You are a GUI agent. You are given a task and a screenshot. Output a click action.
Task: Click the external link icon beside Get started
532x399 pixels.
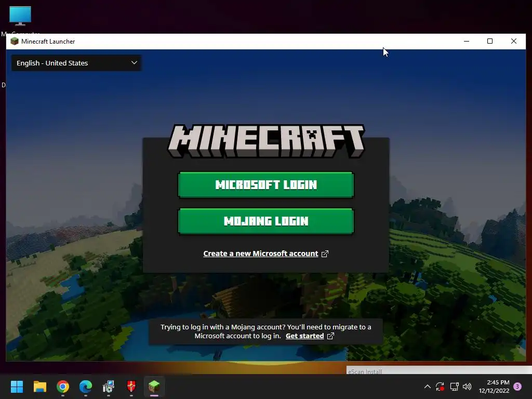point(330,336)
